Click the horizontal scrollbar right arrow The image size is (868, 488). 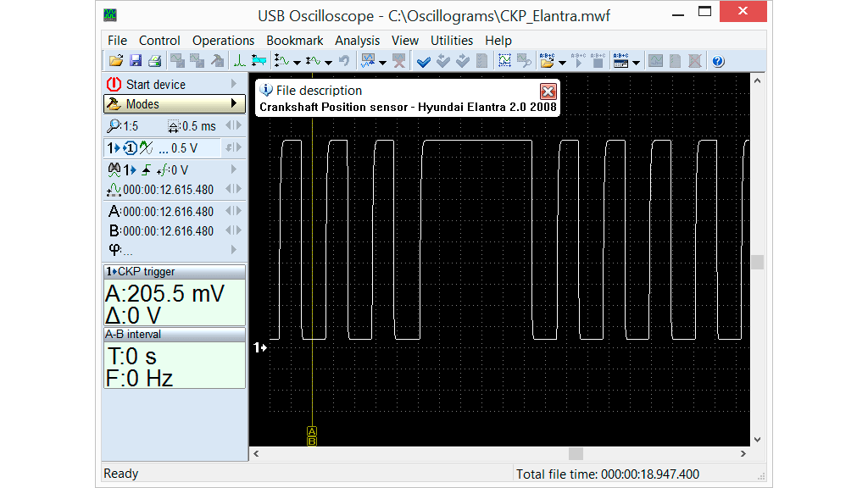[743, 454]
